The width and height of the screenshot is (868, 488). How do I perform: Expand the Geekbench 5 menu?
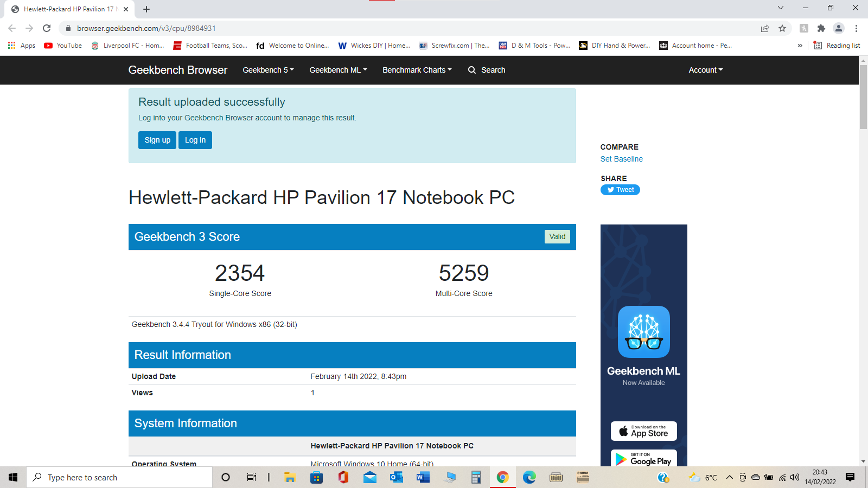[268, 70]
